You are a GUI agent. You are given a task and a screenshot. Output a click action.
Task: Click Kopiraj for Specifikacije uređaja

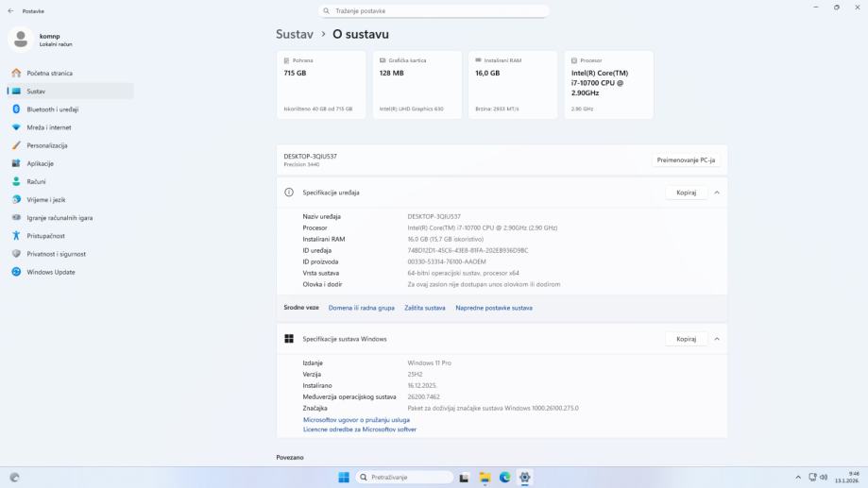tap(686, 193)
